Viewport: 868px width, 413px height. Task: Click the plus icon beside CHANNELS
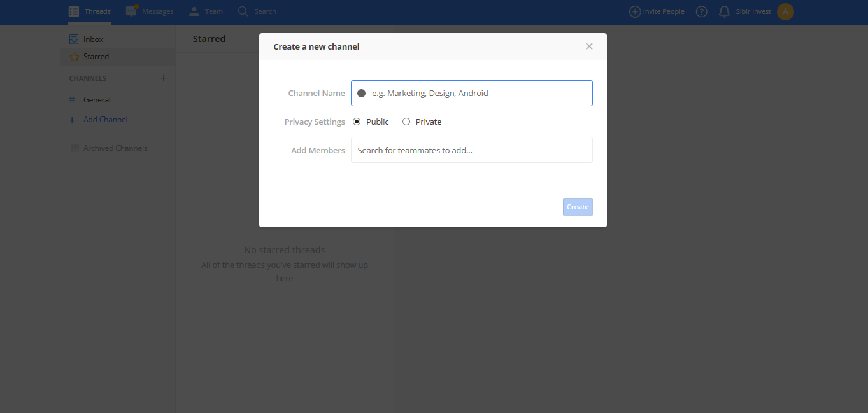[x=163, y=78]
